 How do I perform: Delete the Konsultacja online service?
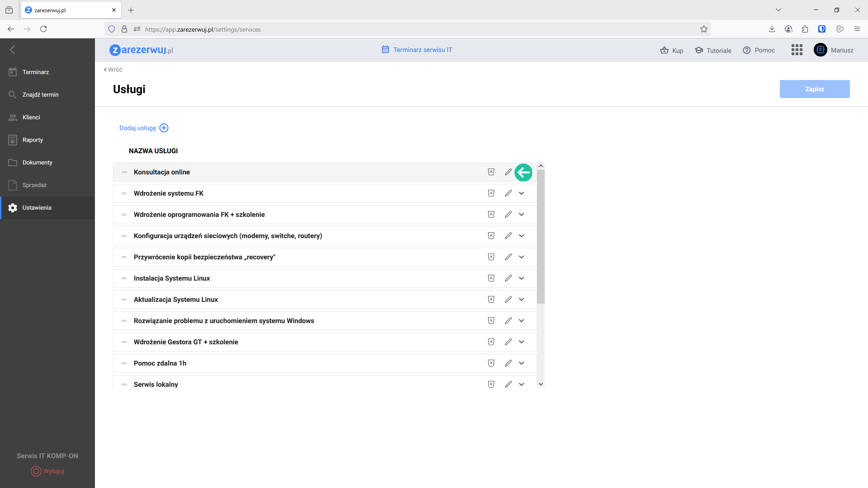[491, 172]
